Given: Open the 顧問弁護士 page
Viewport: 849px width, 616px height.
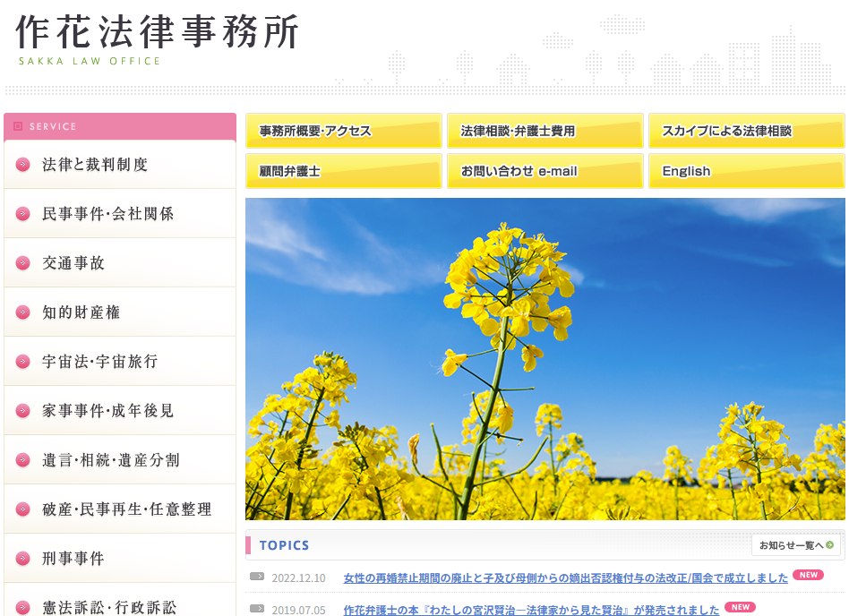Looking at the screenshot, I should click(x=343, y=171).
